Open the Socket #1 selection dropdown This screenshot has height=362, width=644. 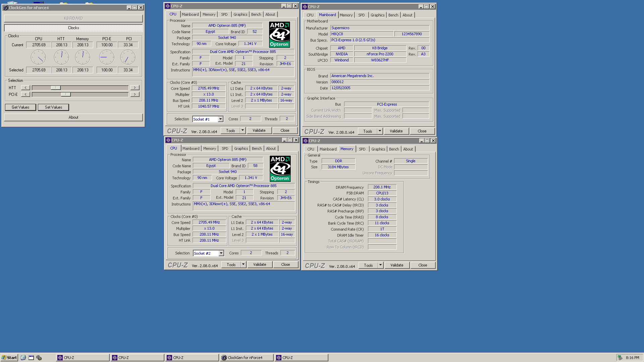(220, 119)
